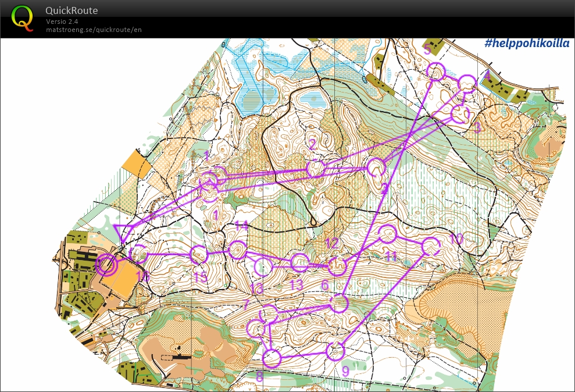This screenshot has height=392, width=575.
Task: Click control circle 11 on the course
Action: [387, 234]
